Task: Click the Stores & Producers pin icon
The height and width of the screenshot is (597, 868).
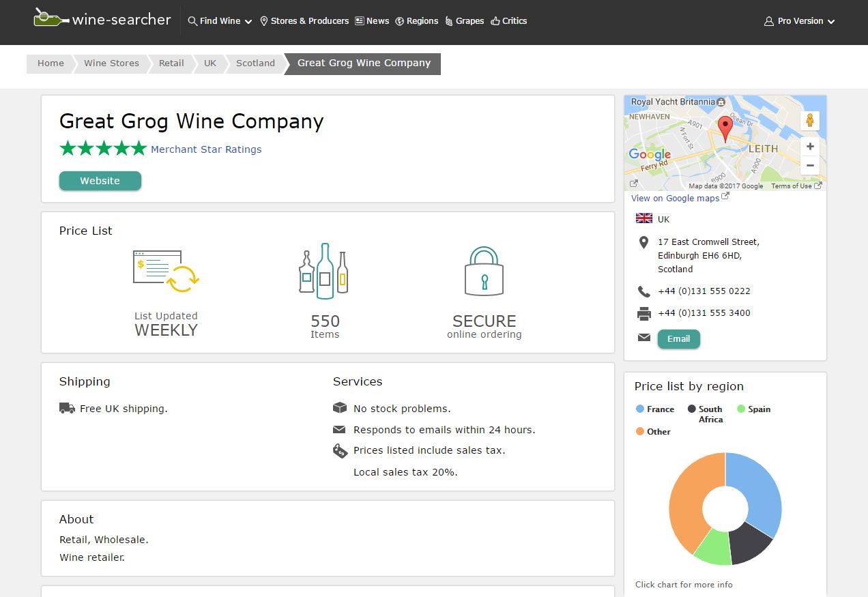Action: 263,21
